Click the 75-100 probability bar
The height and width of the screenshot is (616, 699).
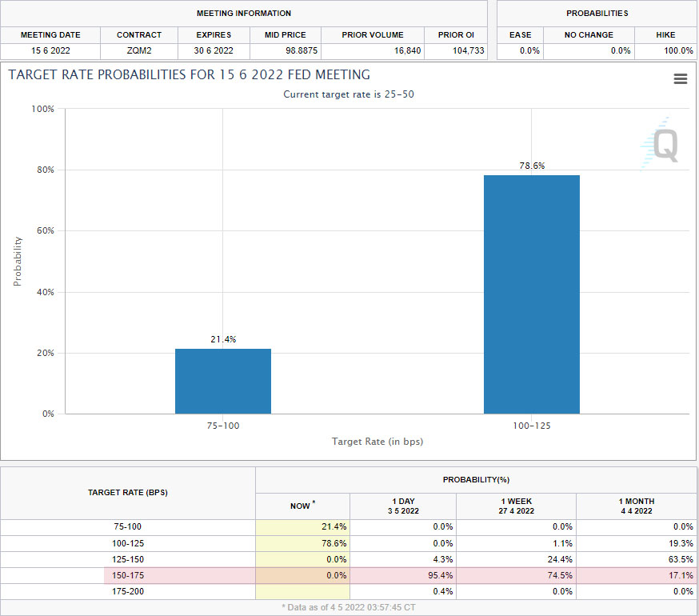tap(223, 382)
